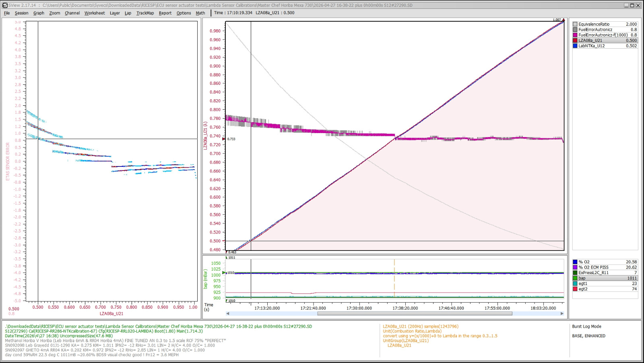Open the TrackMap menu

point(145,13)
